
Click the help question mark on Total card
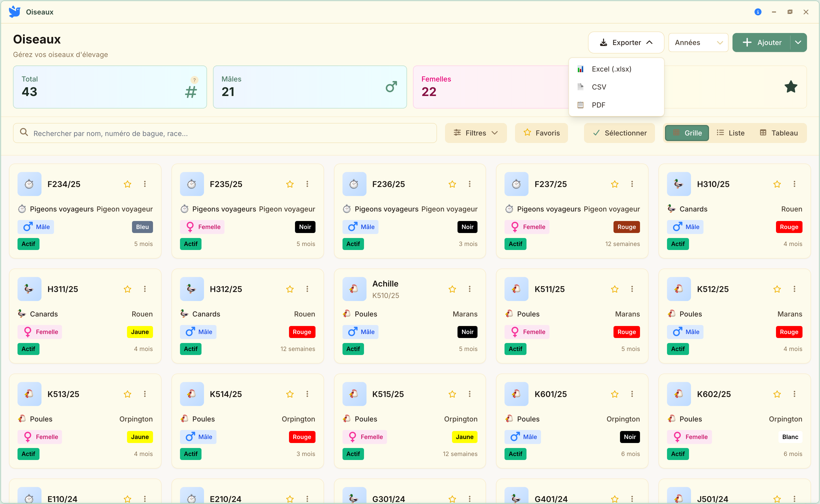[194, 80]
